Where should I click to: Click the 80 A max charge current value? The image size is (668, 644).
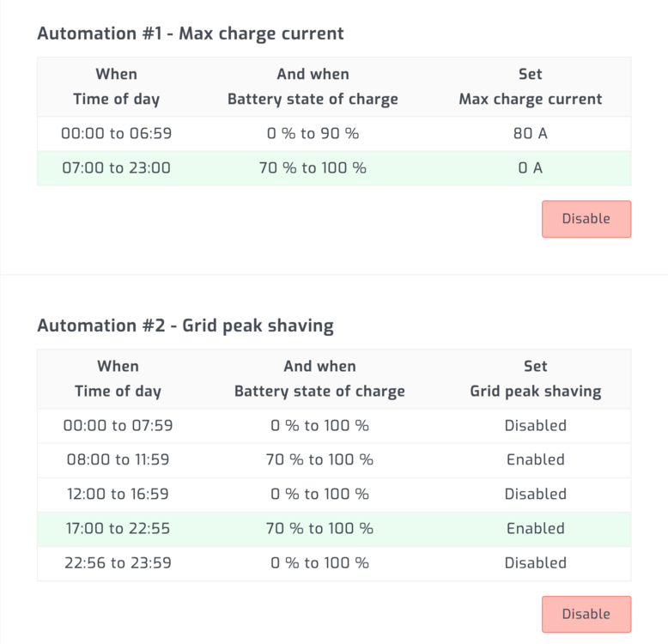click(530, 134)
